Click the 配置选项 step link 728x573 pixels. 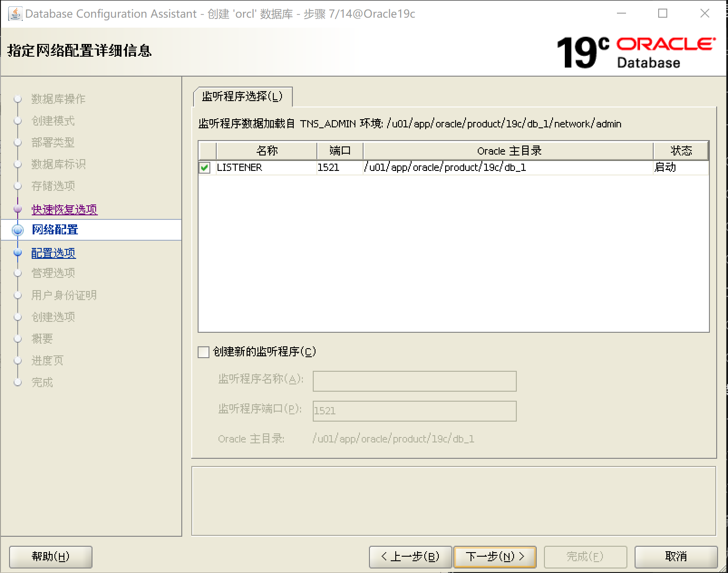tap(53, 253)
